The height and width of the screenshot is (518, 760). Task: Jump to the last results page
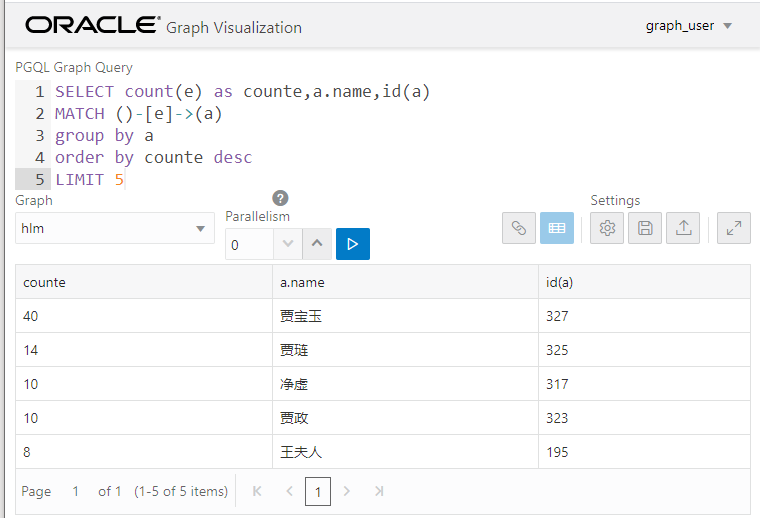(x=379, y=491)
